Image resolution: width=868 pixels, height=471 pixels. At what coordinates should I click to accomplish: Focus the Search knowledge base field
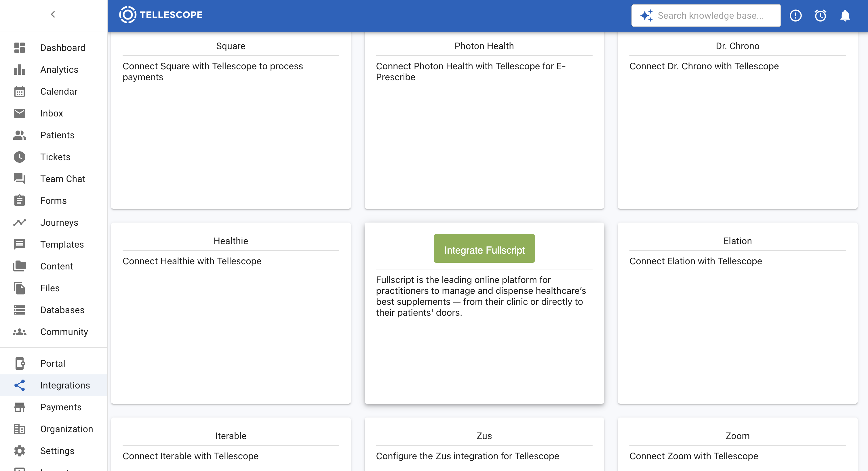tap(706, 16)
